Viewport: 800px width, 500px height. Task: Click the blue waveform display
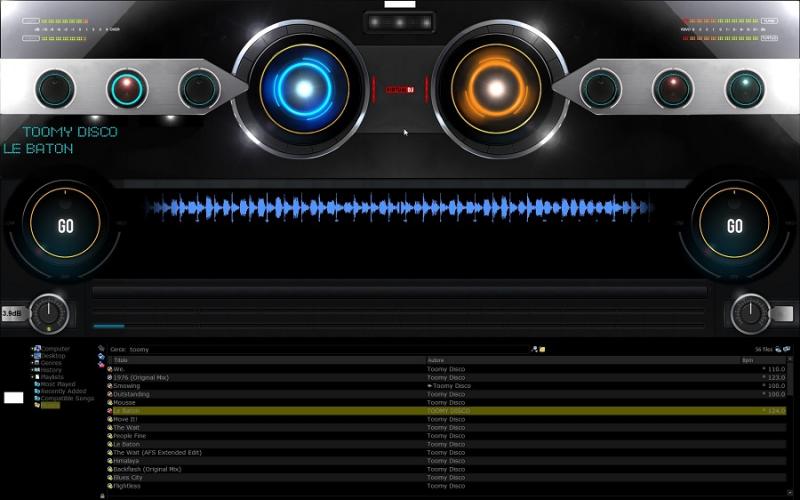[x=398, y=208]
